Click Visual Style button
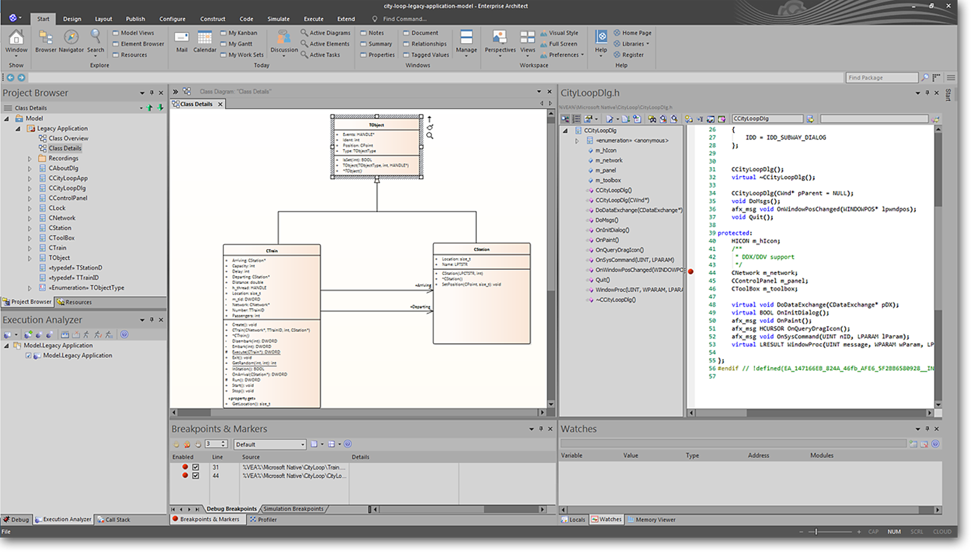This screenshot has width=980, height=560. [x=559, y=33]
